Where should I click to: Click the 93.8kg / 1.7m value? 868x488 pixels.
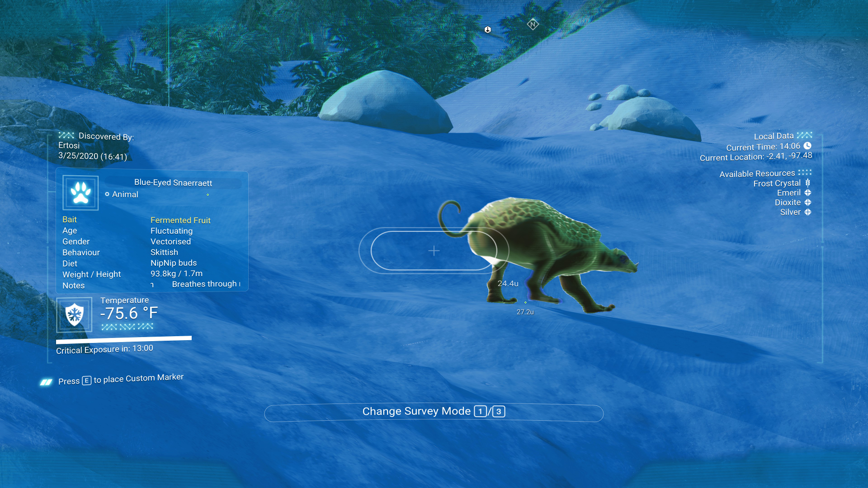[x=176, y=273]
